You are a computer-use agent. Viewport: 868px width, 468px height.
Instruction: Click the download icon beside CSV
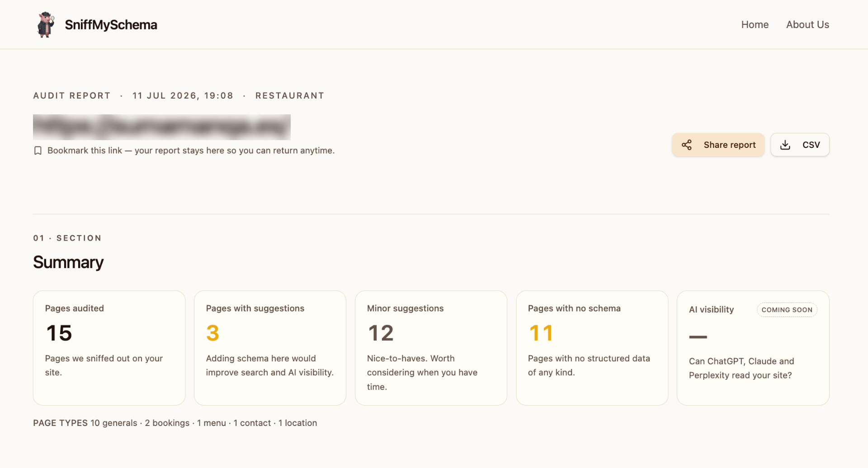785,145
